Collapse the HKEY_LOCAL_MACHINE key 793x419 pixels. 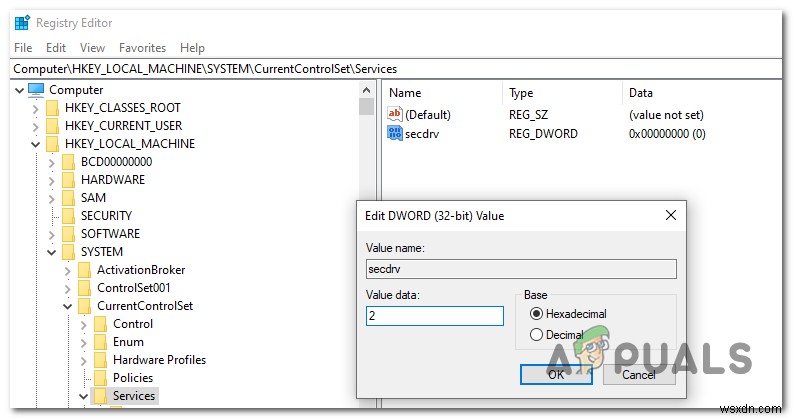coord(35,145)
